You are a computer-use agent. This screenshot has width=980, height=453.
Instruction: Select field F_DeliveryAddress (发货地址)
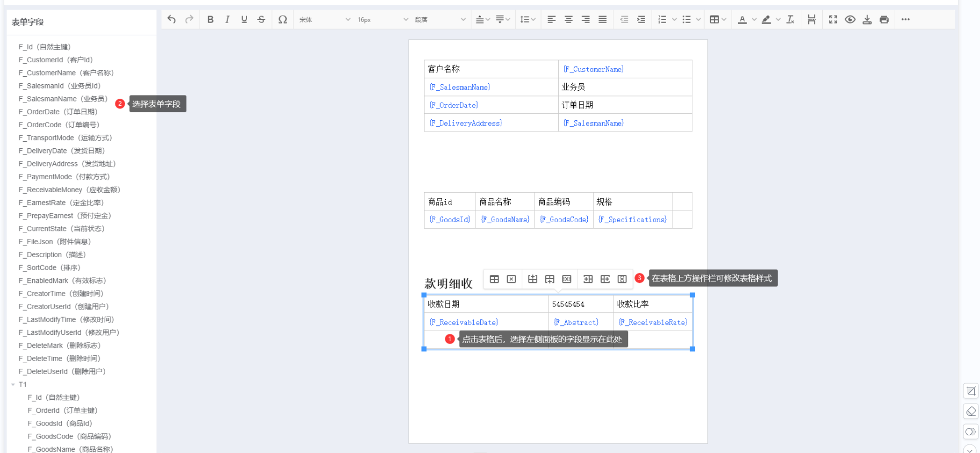(67, 164)
